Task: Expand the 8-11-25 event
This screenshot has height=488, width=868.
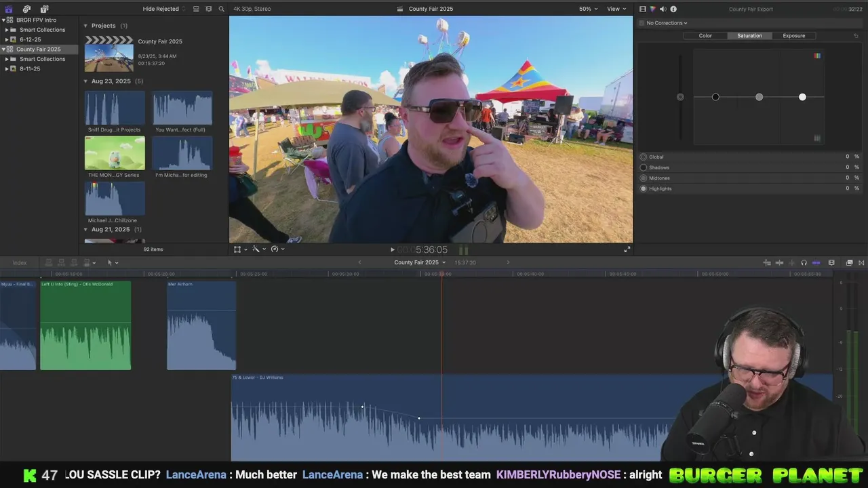Action: (7, 68)
